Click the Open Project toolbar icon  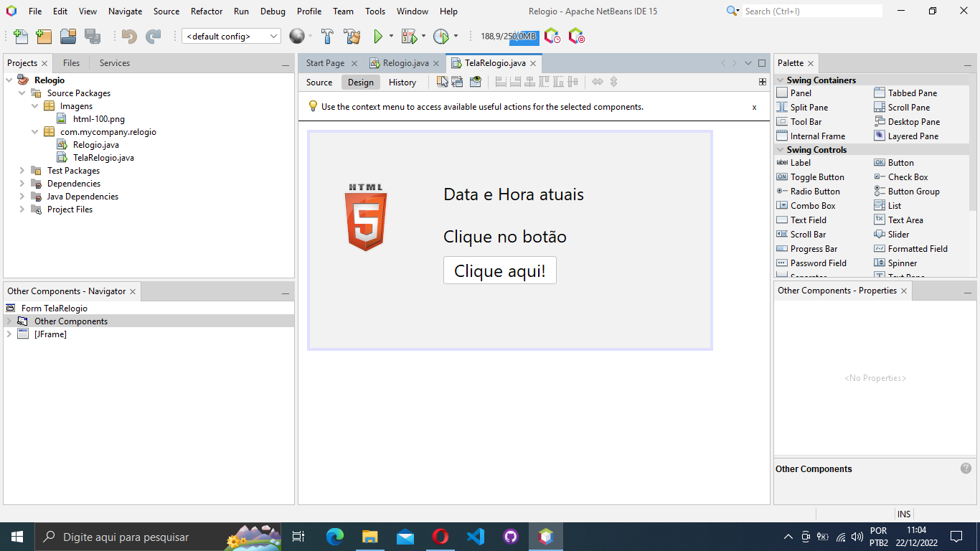(x=68, y=37)
